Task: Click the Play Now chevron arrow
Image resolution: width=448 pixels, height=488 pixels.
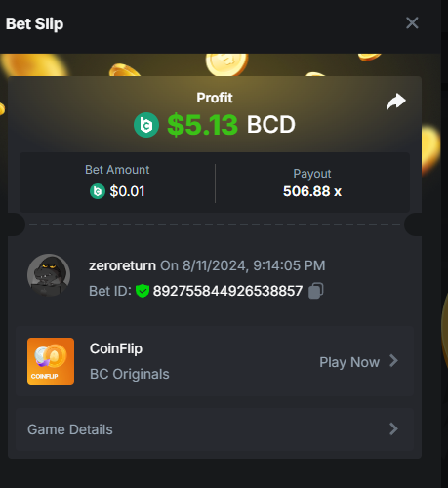Action: (x=393, y=361)
